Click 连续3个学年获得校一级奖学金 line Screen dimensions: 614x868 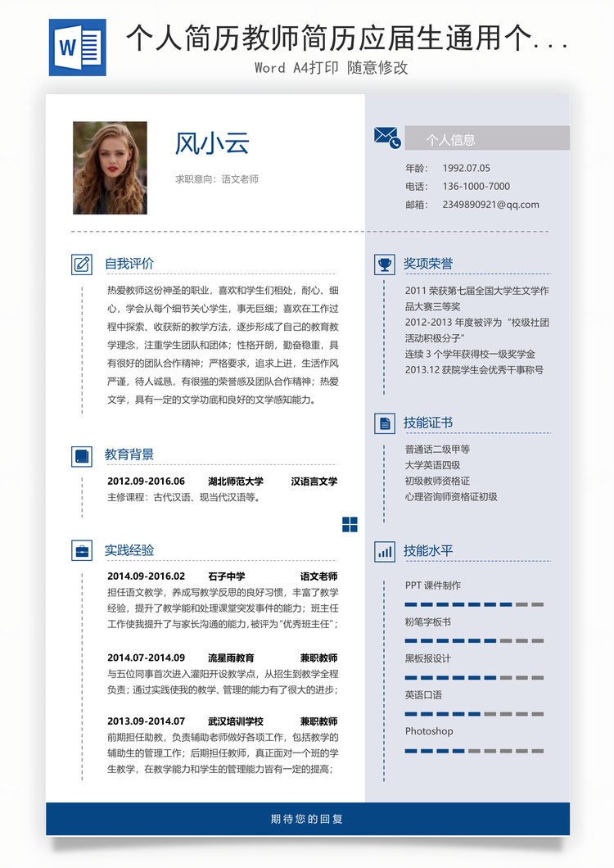[x=470, y=354]
